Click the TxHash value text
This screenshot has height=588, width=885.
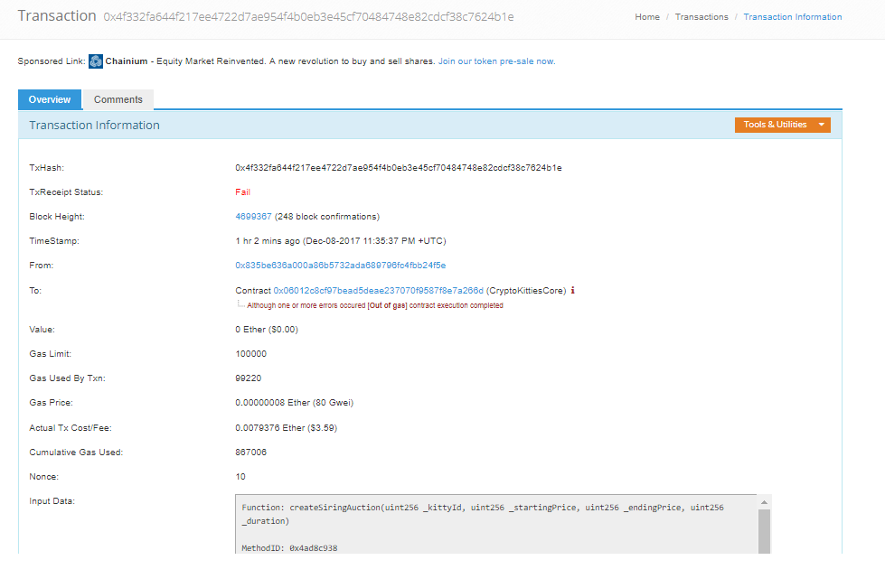(398, 168)
